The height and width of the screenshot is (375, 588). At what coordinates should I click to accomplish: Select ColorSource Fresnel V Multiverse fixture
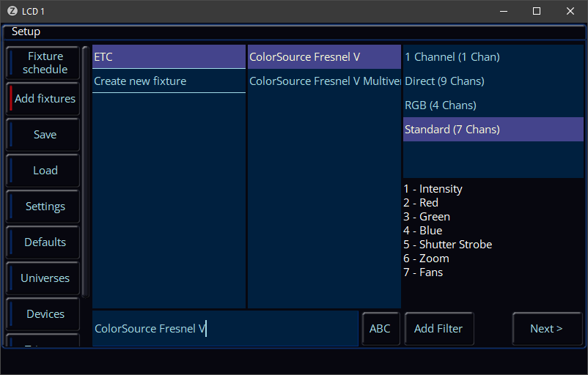click(x=324, y=81)
